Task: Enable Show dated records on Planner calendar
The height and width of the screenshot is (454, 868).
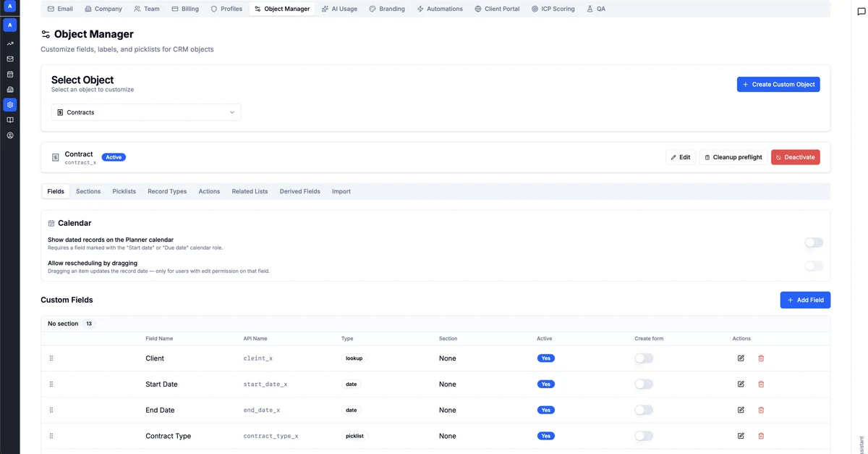Action: coord(814,243)
